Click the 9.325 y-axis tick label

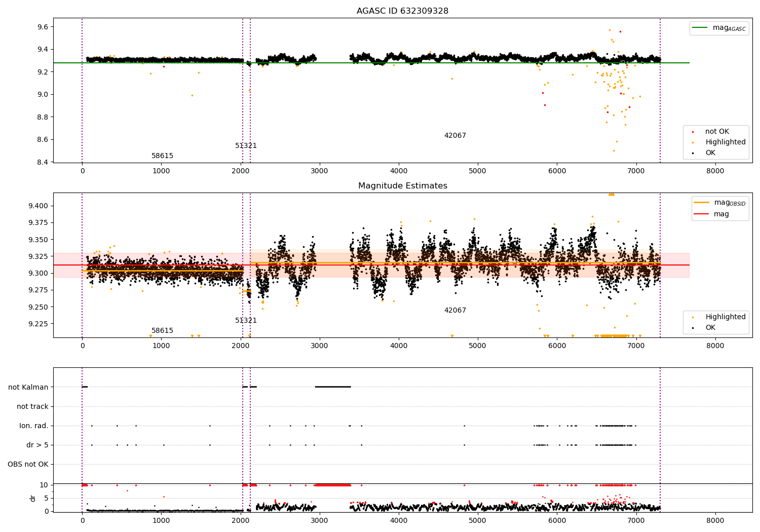[40, 256]
